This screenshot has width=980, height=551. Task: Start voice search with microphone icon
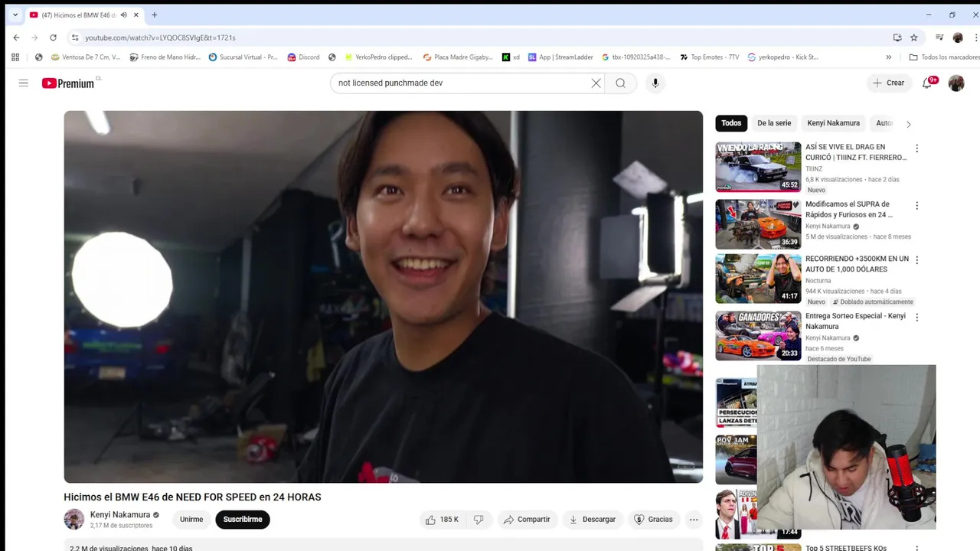click(655, 83)
